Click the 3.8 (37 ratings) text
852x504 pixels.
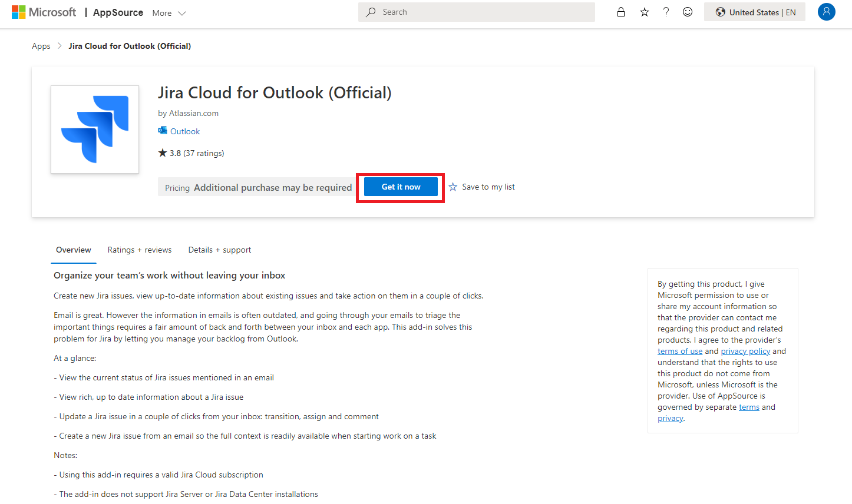pyautogui.click(x=197, y=153)
